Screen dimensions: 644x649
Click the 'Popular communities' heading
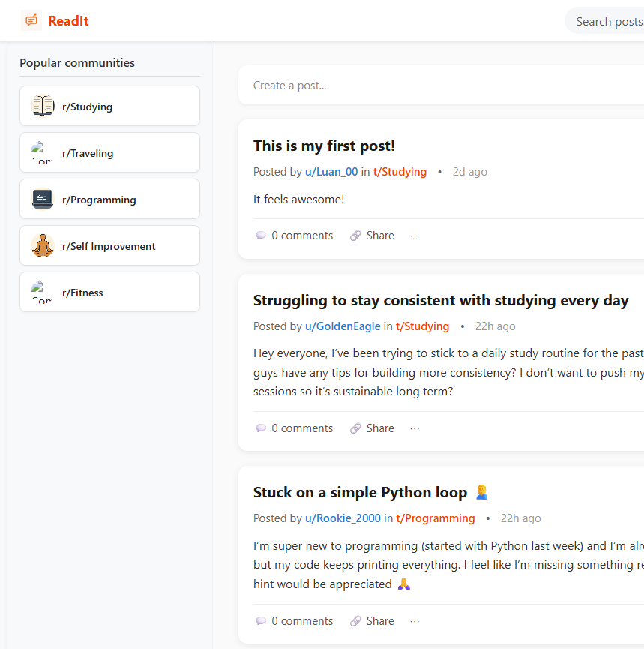click(77, 63)
